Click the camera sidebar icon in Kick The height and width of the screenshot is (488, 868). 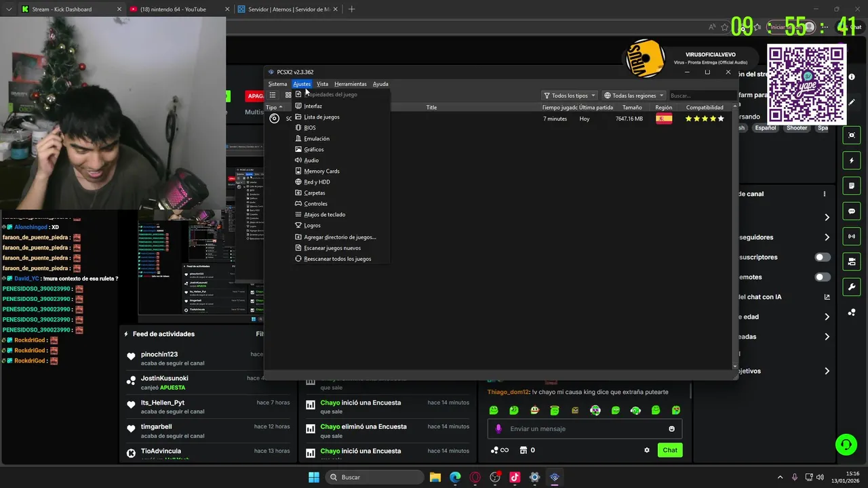point(852,262)
